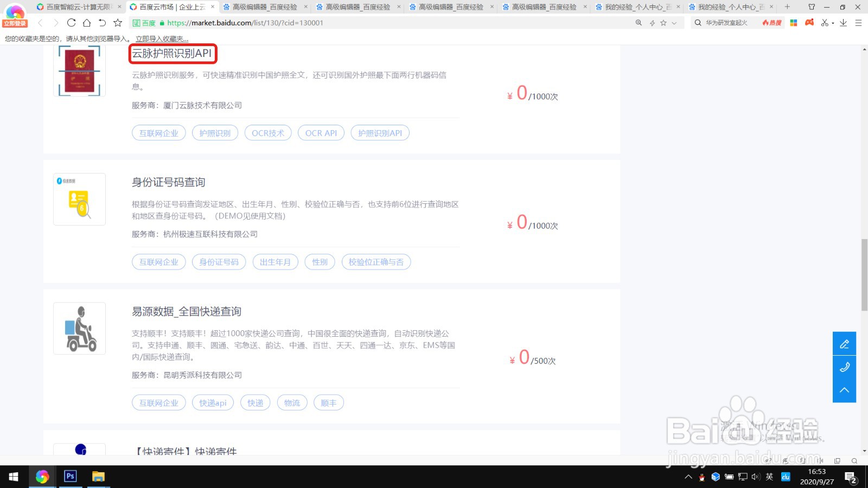Image resolution: width=868 pixels, height=488 pixels.
Task: Click the 英 input method indicator
Action: point(769,477)
